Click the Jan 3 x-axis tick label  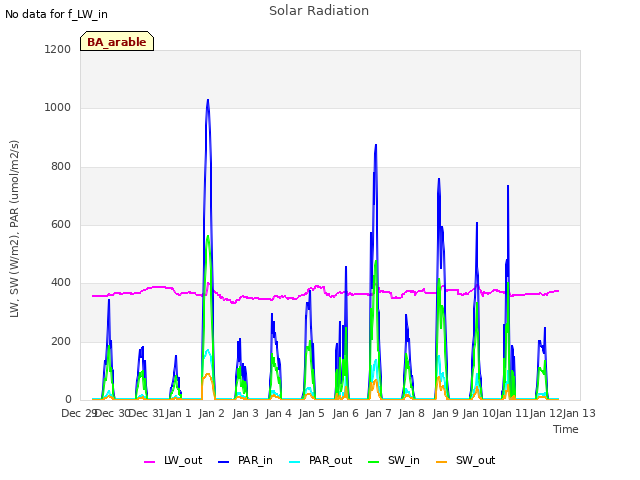[246, 413]
